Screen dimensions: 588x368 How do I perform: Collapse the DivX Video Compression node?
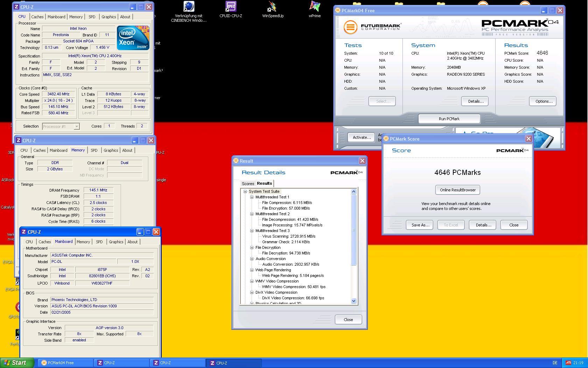(252, 292)
